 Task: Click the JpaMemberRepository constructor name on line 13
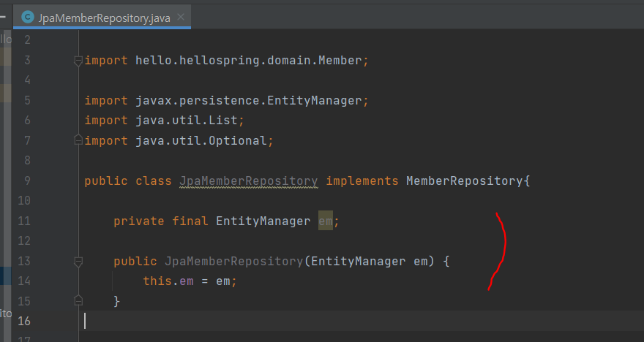tap(233, 261)
